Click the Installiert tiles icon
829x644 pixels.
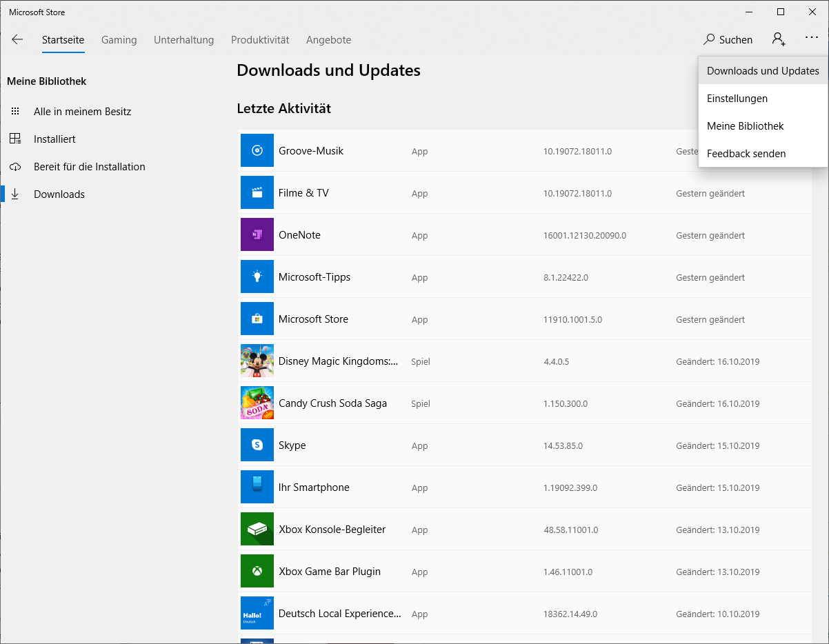pos(15,139)
